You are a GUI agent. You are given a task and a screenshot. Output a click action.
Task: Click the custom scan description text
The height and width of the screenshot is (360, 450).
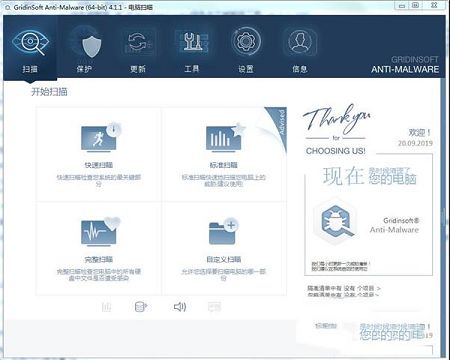(224, 275)
